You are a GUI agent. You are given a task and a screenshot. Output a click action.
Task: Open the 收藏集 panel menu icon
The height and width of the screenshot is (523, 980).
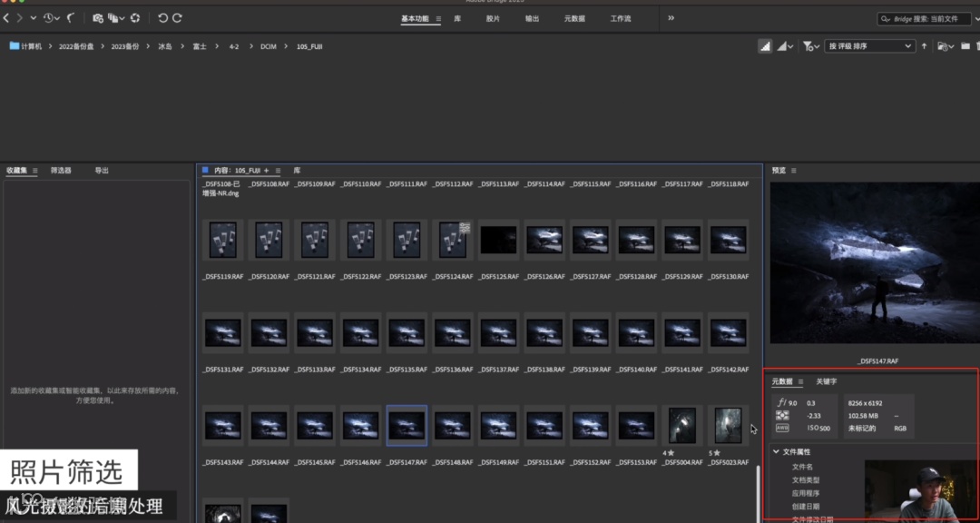[x=35, y=170]
